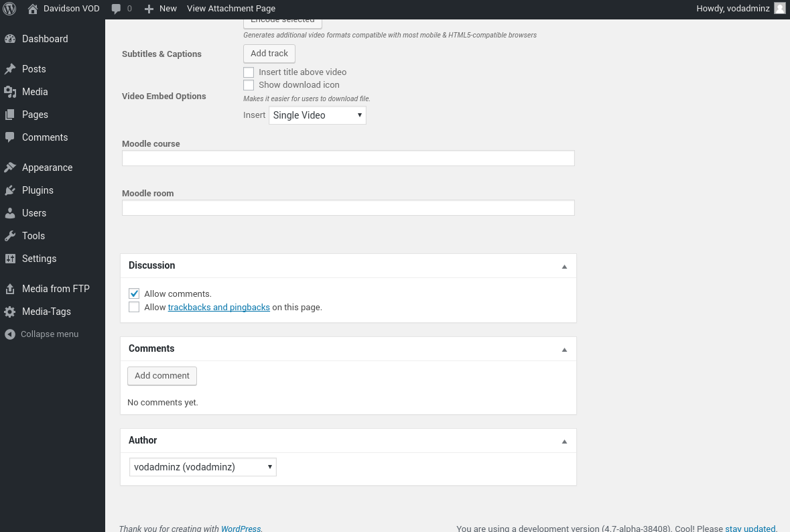
Task: Click Collapse menu text
Action: [50, 334]
